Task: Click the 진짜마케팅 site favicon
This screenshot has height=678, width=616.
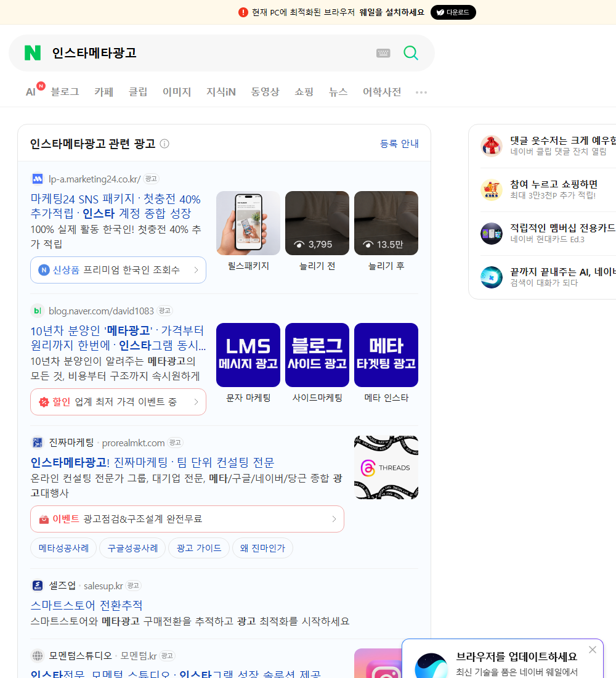Action: (x=38, y=443)
